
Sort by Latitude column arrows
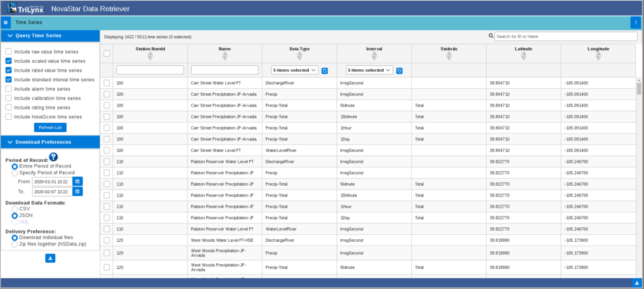tap(524, 56)
